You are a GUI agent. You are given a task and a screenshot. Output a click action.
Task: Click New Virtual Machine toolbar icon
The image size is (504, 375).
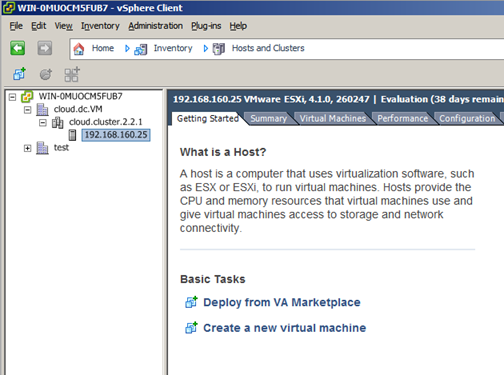19,74
